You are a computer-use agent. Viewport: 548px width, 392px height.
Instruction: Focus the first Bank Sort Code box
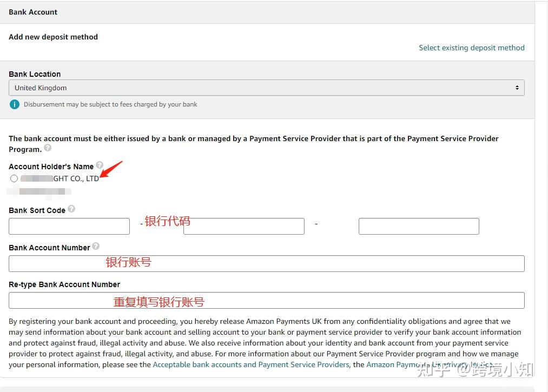[x=69, y=226]
